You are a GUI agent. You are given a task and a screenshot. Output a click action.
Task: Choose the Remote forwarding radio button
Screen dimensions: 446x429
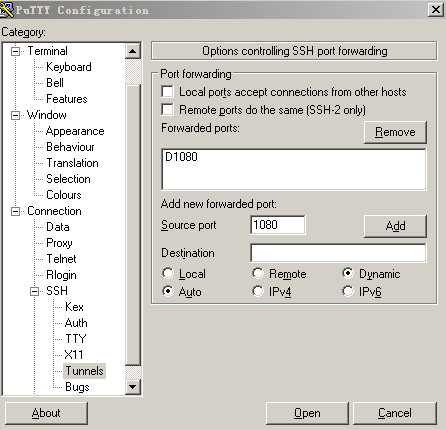tap(258, 273)
